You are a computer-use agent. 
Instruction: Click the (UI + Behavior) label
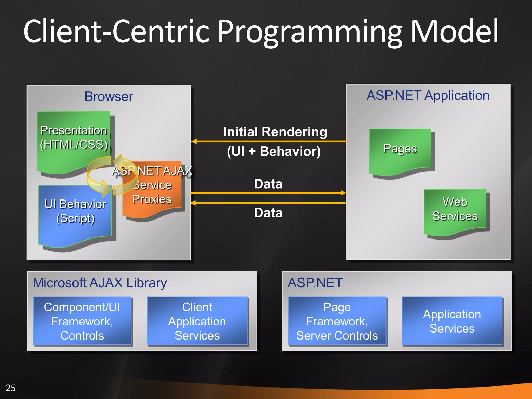[x=274, y=151]
